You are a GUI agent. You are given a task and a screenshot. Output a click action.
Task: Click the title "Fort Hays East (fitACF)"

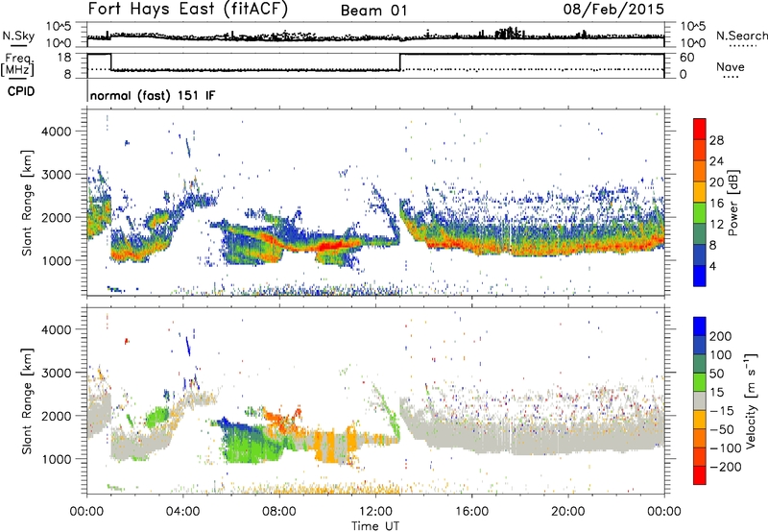[x=188, y=10]
